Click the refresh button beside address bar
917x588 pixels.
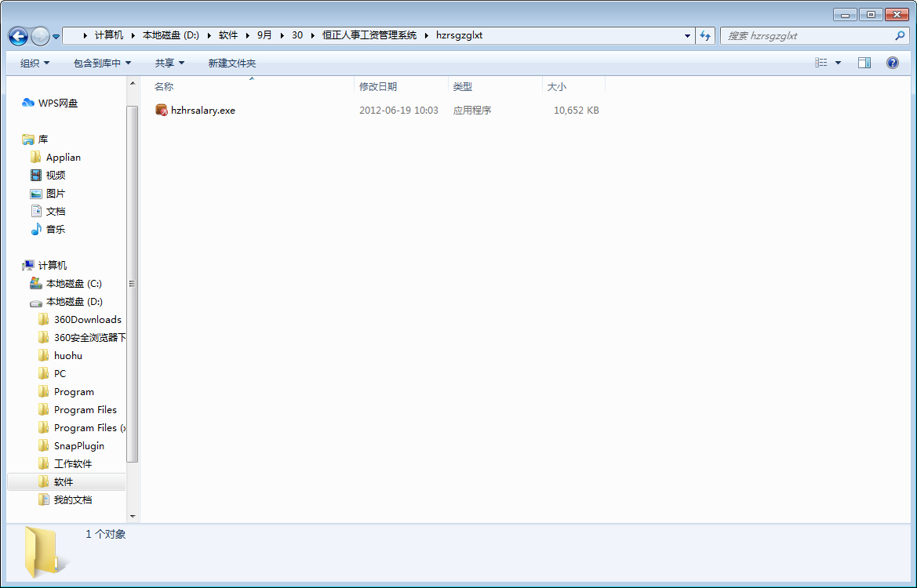[x=705, y=35]
